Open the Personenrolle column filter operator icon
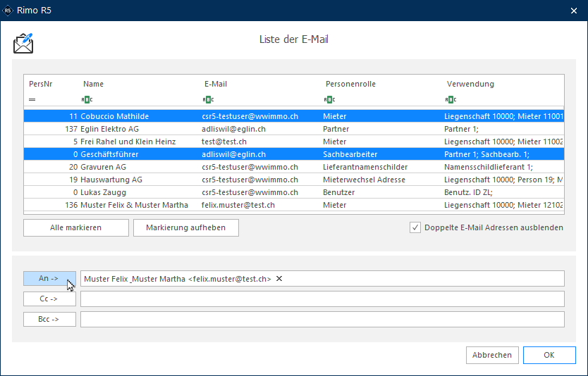This screenshot has width=588, height=376. 329,99
